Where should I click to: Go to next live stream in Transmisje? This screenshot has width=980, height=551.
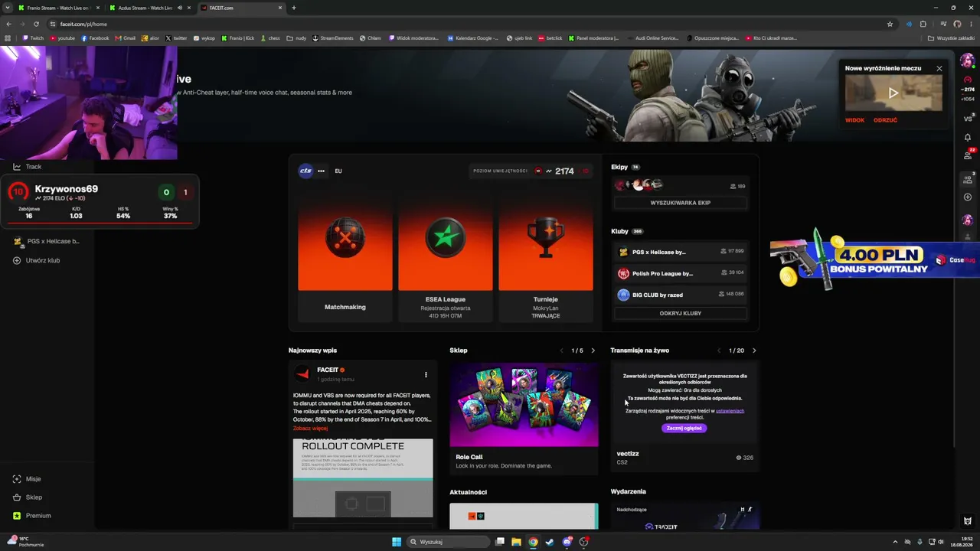coord(754,350)
